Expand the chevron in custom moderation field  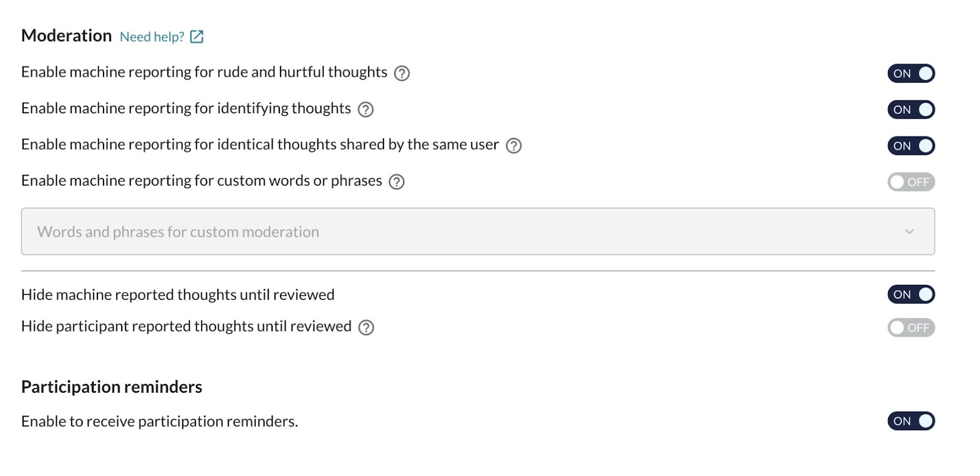(x=910, y=232)
